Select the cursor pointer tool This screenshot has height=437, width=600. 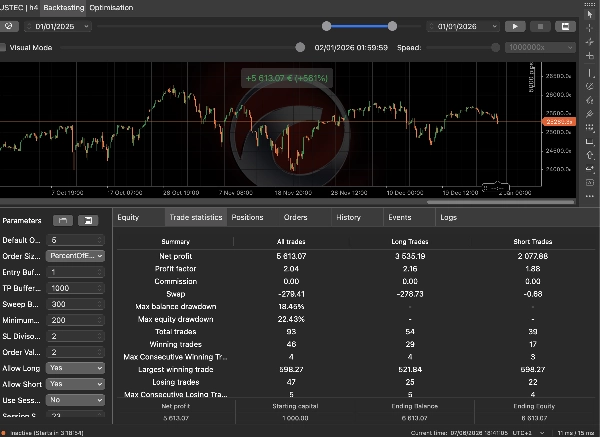[x=590, y=15]
